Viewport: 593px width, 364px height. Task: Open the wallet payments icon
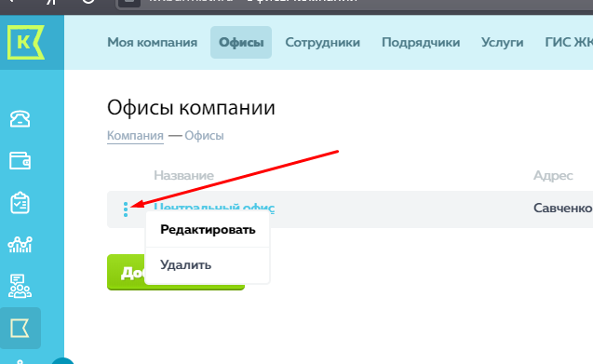20,160
